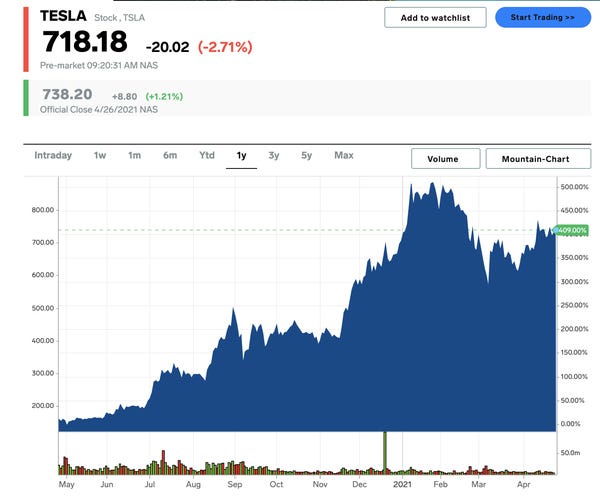Screen dimensions: 600x498
Task: Click the Apr label on the x-axis
Action: pyautogui.click(x=523, y=484)
